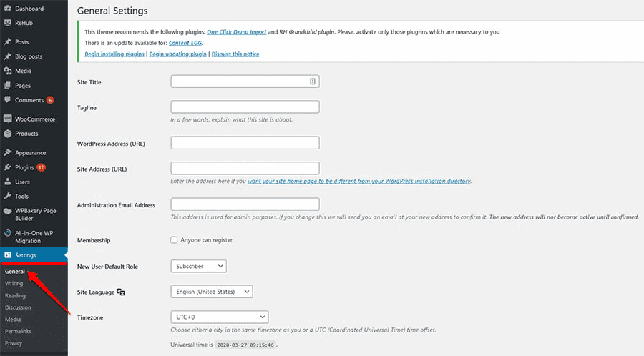
Task: Open Media settings submenu item
Action: [x=13, y=319]
